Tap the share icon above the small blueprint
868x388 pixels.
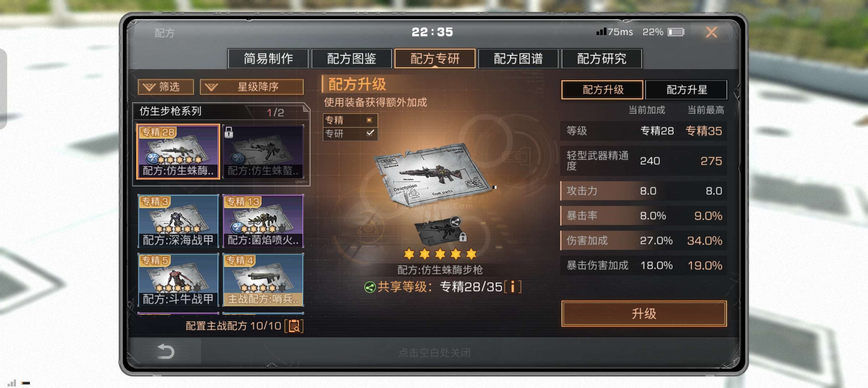pyautogui.click(x=455, y=221)
